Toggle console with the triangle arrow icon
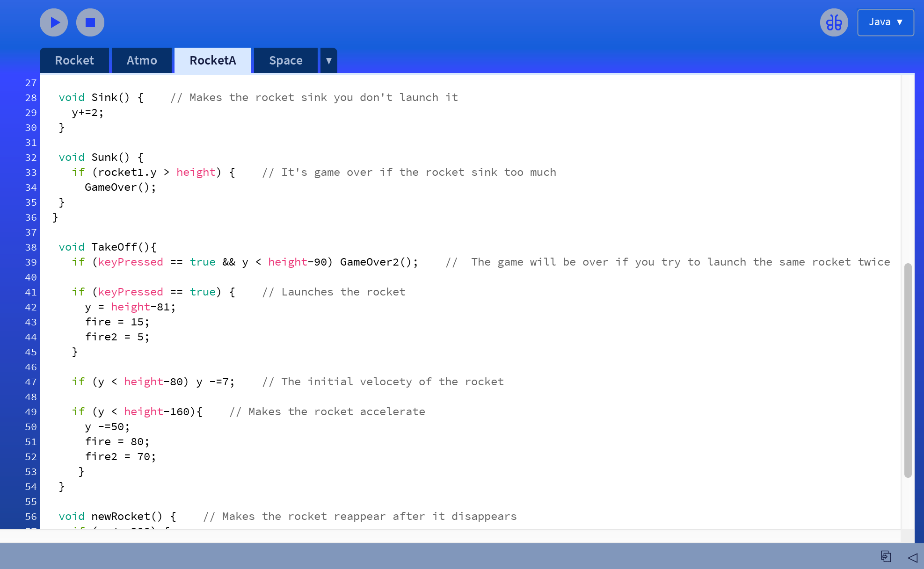This screenshot has width=924, height=569. [912, 557]
